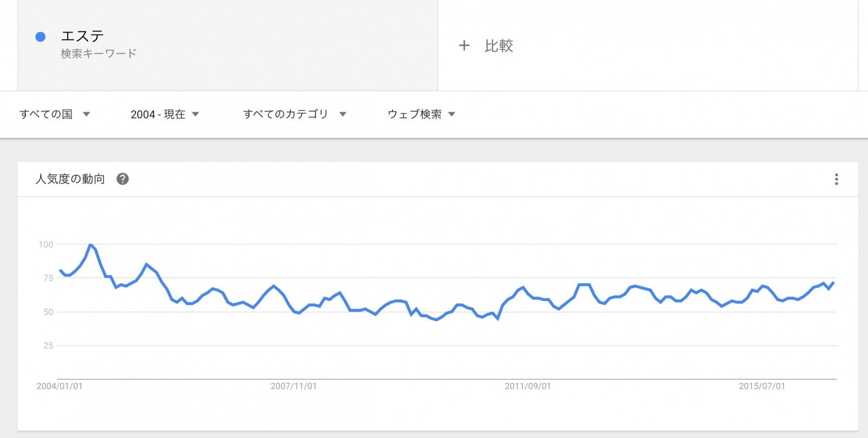This screenshot has height=438, width=868.
Task: Expand the すべてのカテゴリ category dropdown
Action: [295, 114]
